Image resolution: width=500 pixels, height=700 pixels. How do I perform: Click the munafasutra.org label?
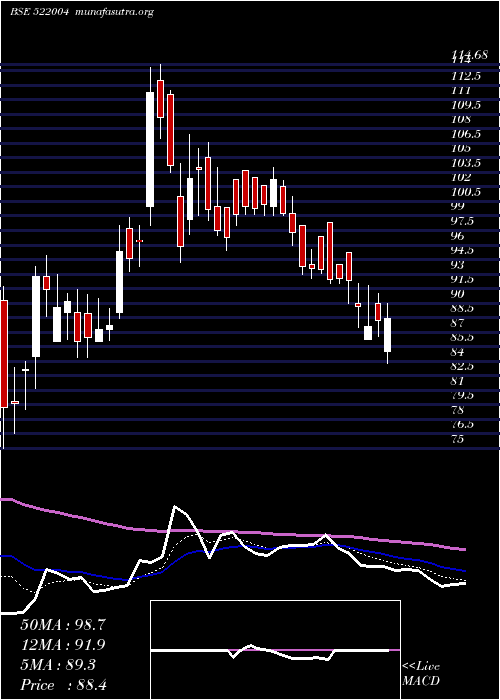[x=115, y=12]
